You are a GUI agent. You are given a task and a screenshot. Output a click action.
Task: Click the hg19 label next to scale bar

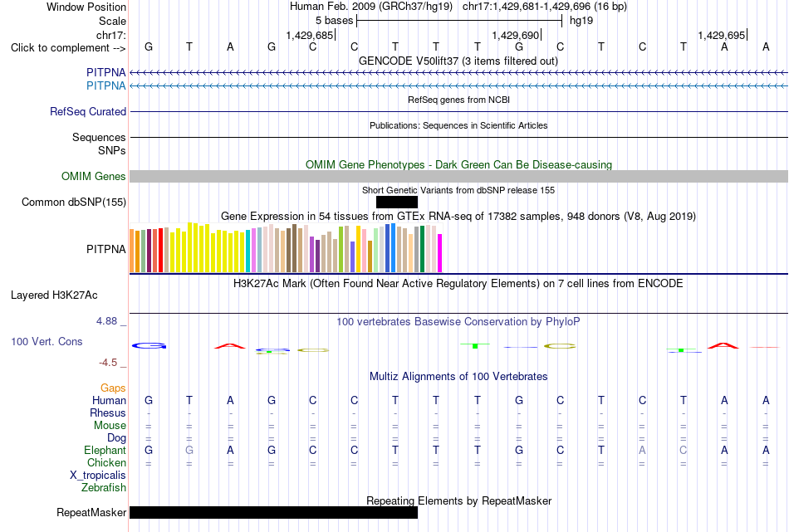(x=581, y=21)
